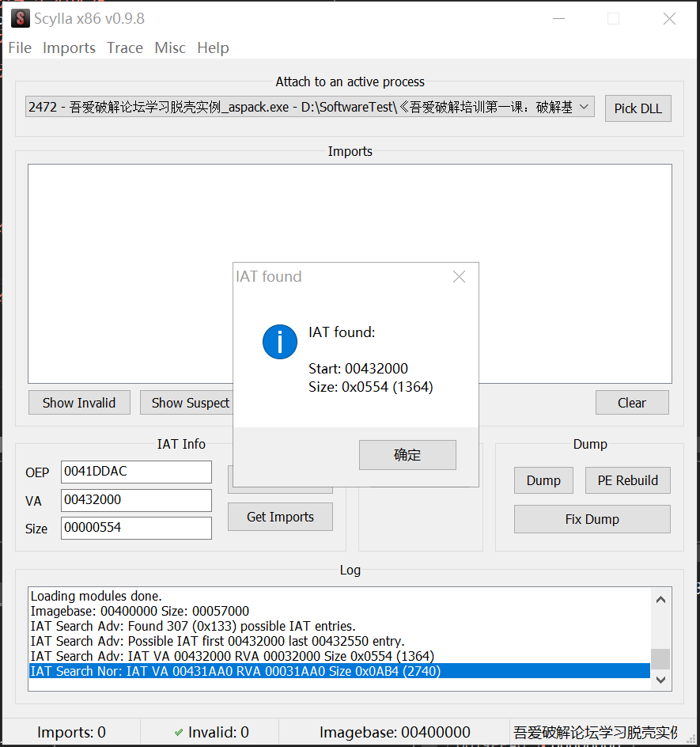
Task: Click the Clear imports button
Action: click(631, 403)
